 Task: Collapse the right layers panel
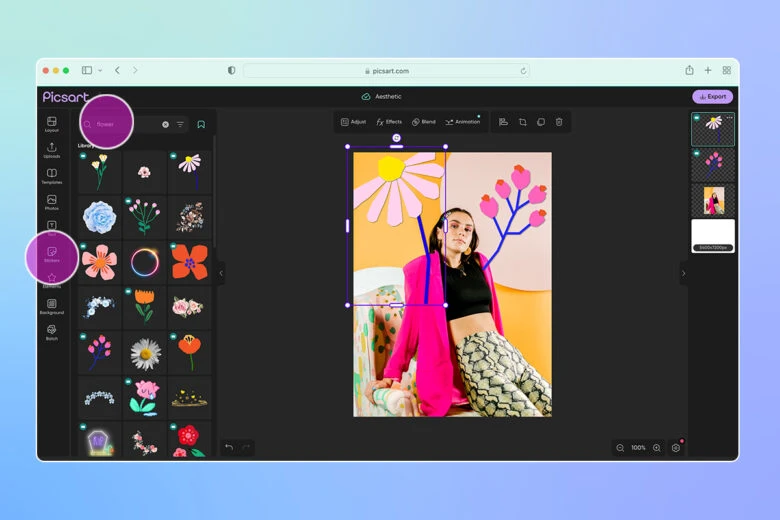pos(683,272)
